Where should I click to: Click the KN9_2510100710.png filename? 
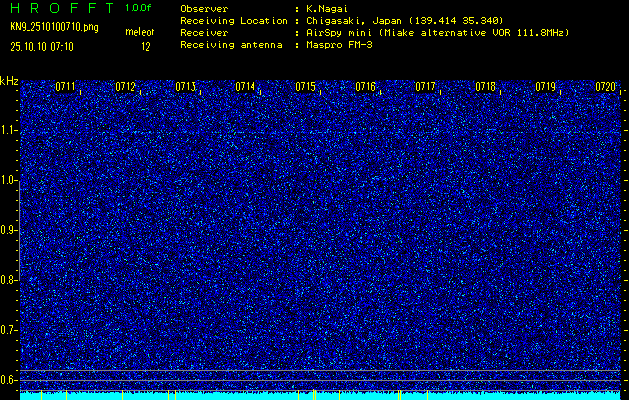point(54,27)
